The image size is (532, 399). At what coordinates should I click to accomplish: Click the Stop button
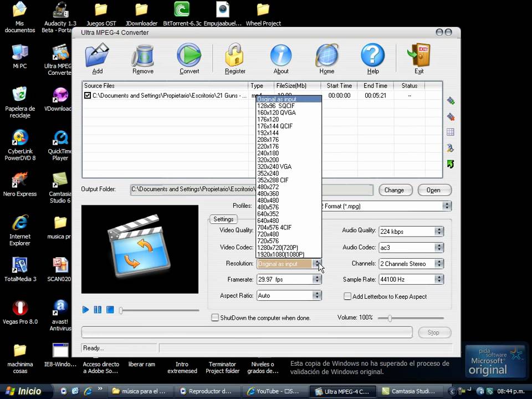click(434, 332)
